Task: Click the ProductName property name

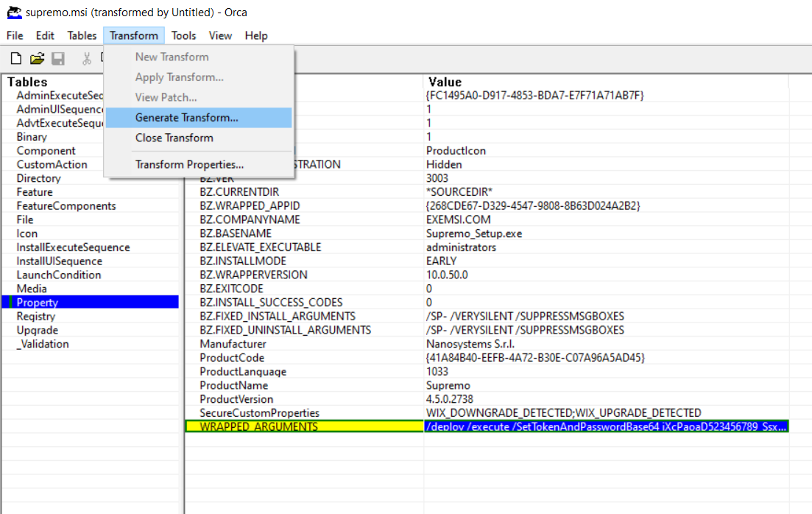Action: tap(233, 386)
